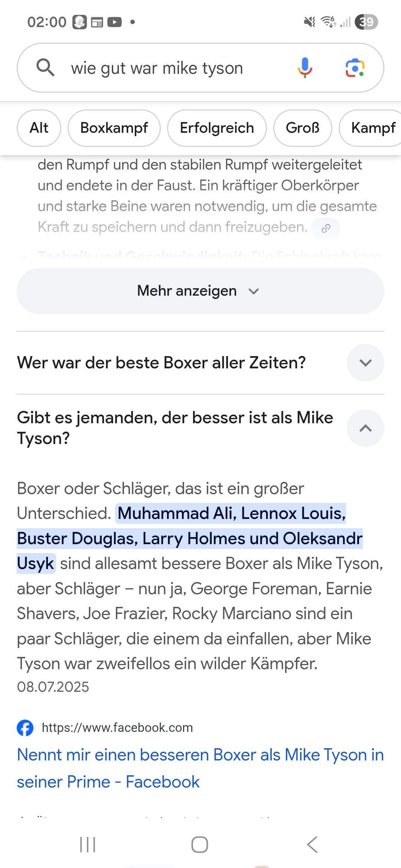Select the Alt filter chip

[x=39, y=128]
